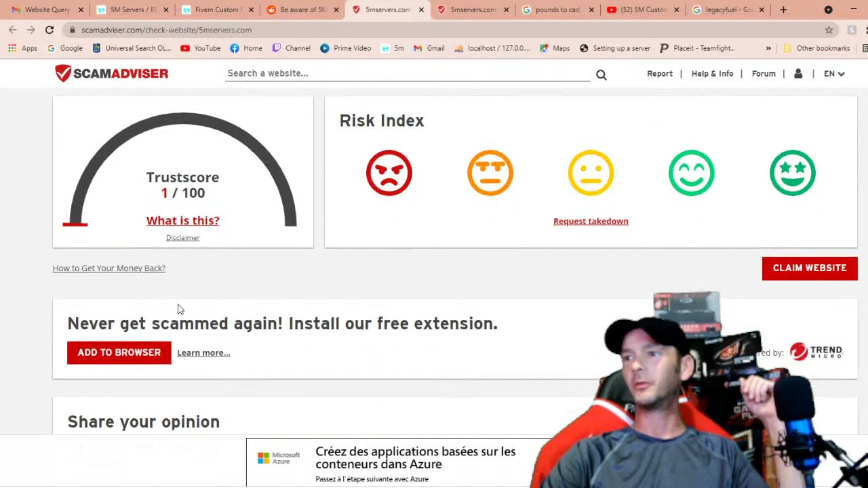The height and width of the screenshot is (488, 868).
Task: Switch to the legacyfuel Google tab
Action: pos(723,9)
